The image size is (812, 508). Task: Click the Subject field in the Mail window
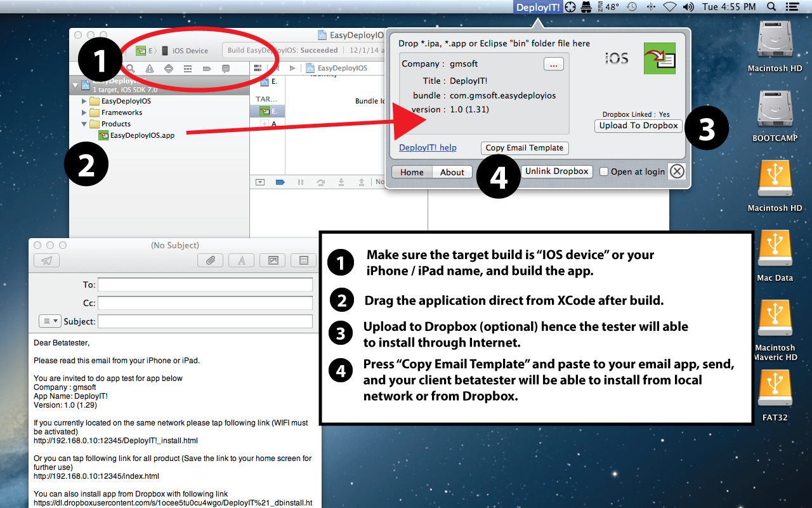point(205,321)
